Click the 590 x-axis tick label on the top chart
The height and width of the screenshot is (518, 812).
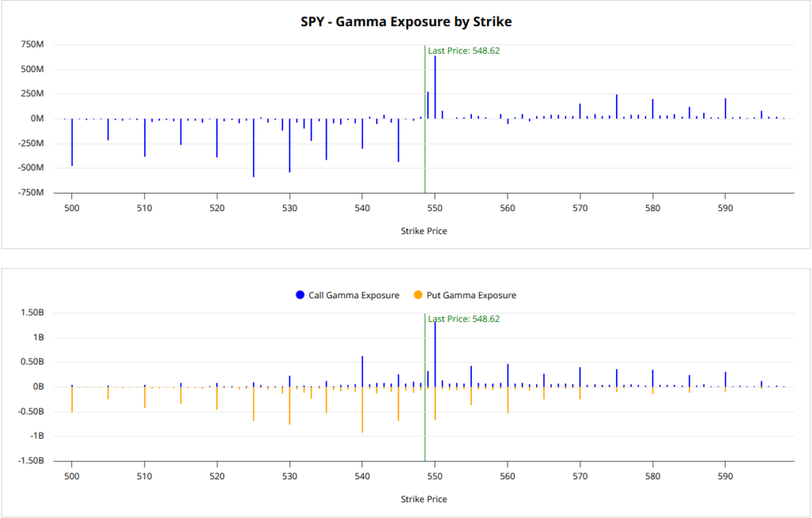[725, 208]
